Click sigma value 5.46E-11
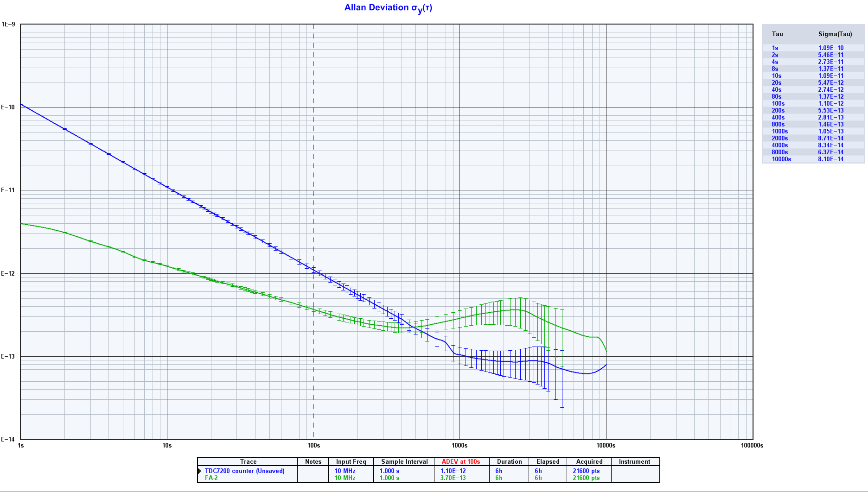868x492 pixels. tap(830, 55)
